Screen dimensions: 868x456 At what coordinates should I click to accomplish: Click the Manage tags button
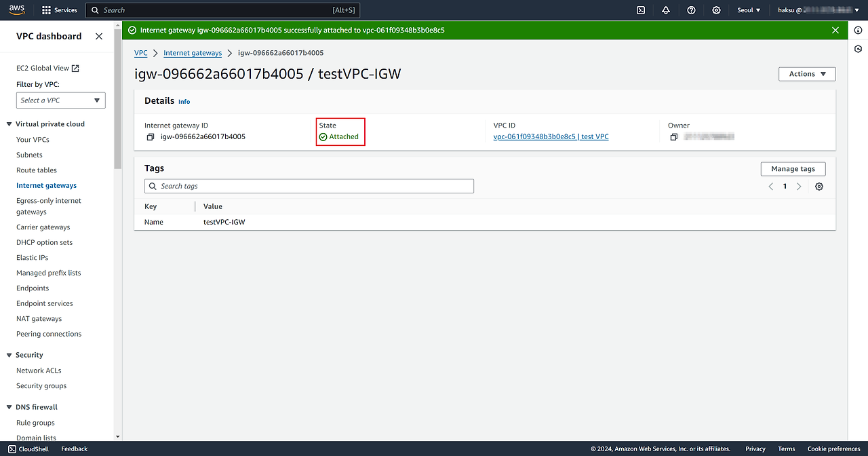click(x=793, y=169)
